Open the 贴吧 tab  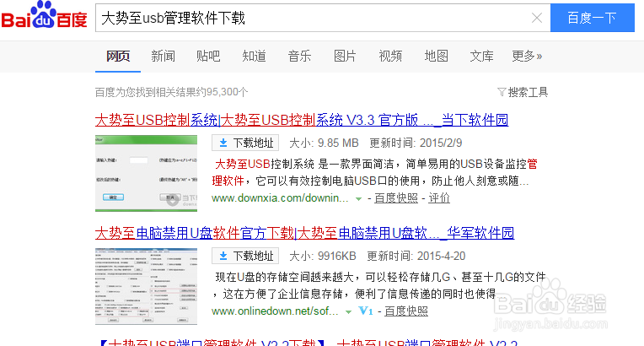point(208,56)
